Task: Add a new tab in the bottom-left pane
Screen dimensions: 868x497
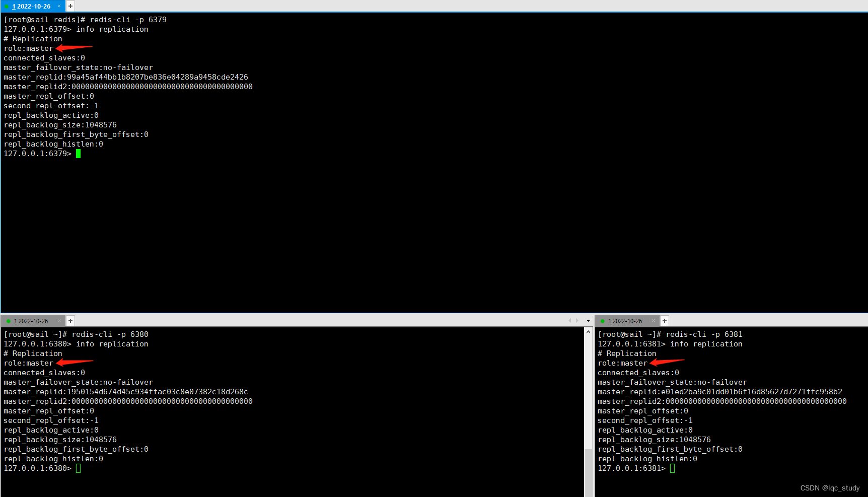Action: coord(70,321)
